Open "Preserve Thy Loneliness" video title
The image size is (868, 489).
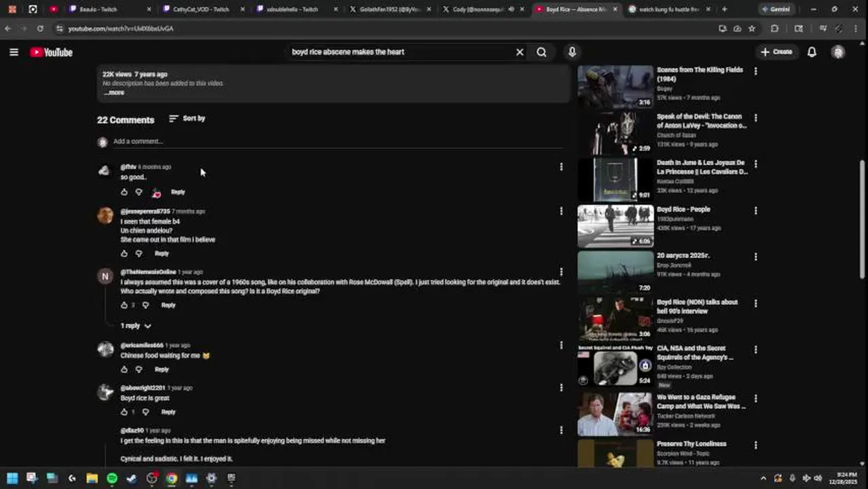click(691, 444)
